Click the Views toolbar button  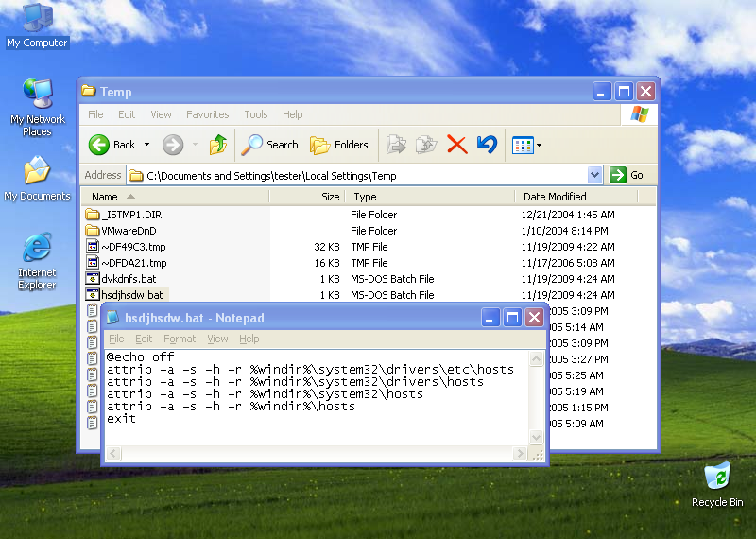(523, 145)
